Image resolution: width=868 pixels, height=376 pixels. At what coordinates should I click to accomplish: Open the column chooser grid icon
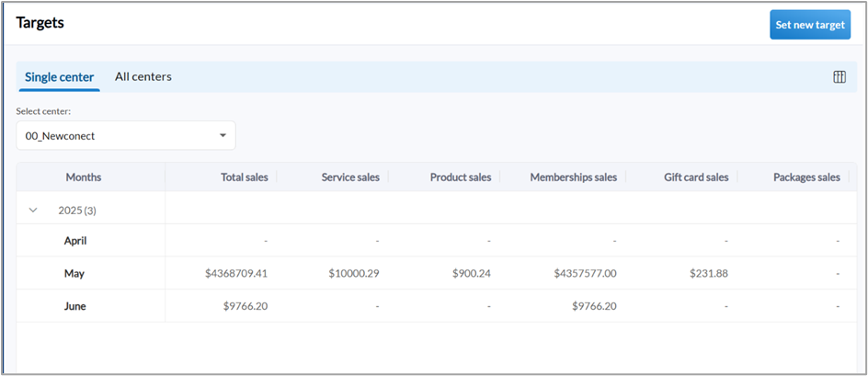(839, 77)
